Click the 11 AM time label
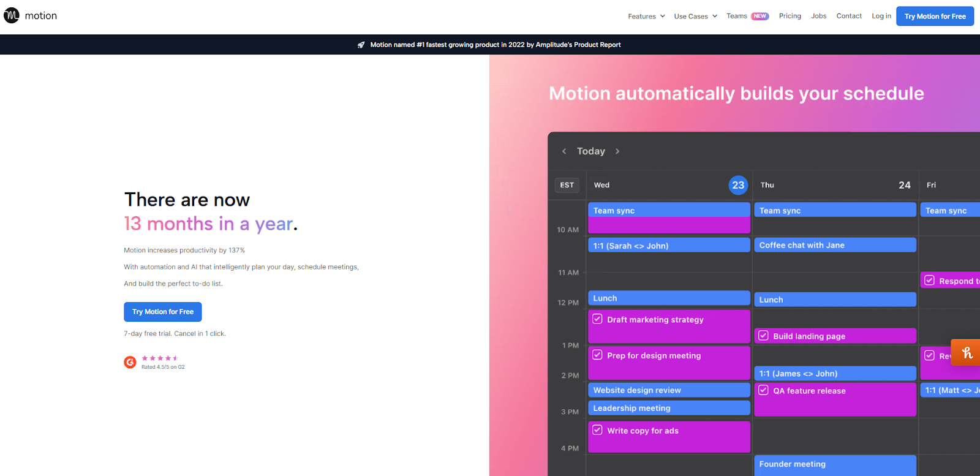 (568, 273)
